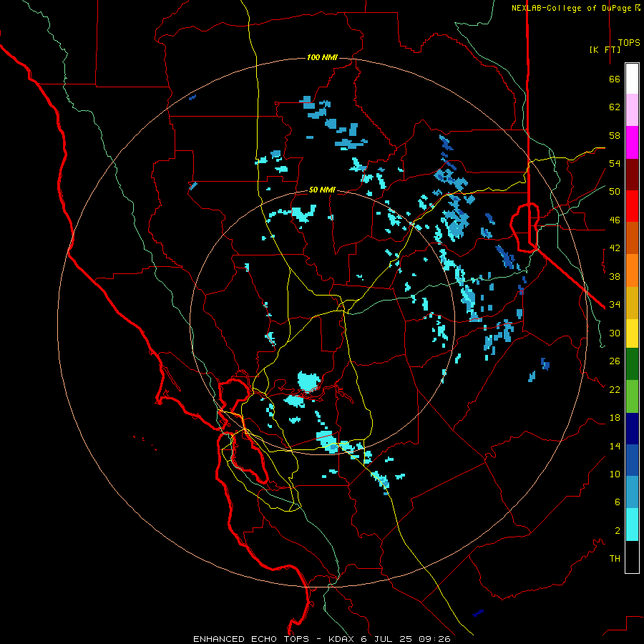Image resolution: width=644 pixels, height=644 pixels.
Task: Click the legend value "62"
Action: pyautogui.click(x=615, y=107)
